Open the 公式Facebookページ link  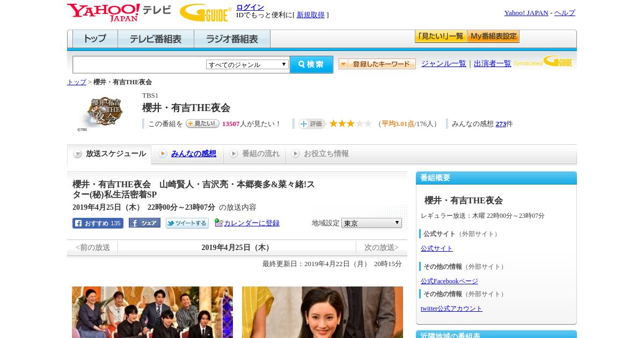(x=449, y=281)
